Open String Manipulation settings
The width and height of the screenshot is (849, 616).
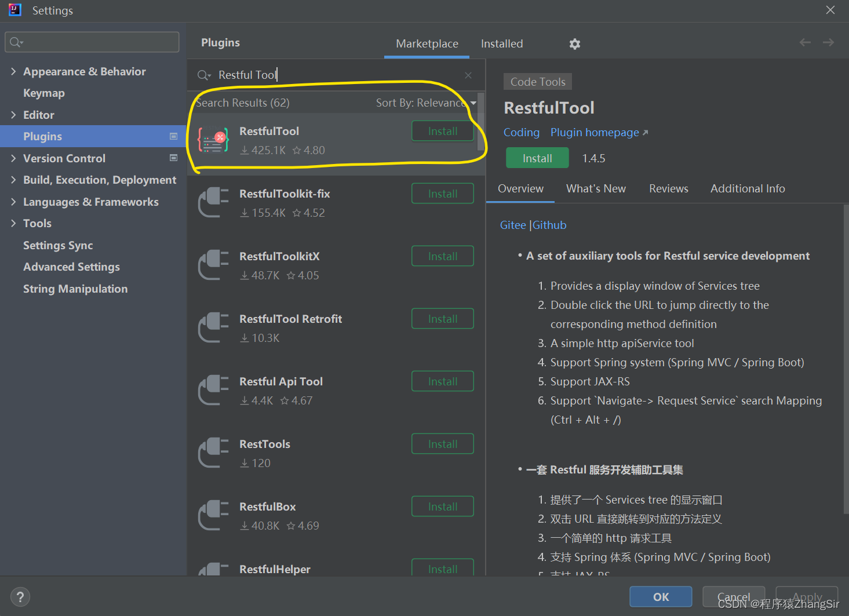[93, 289]
